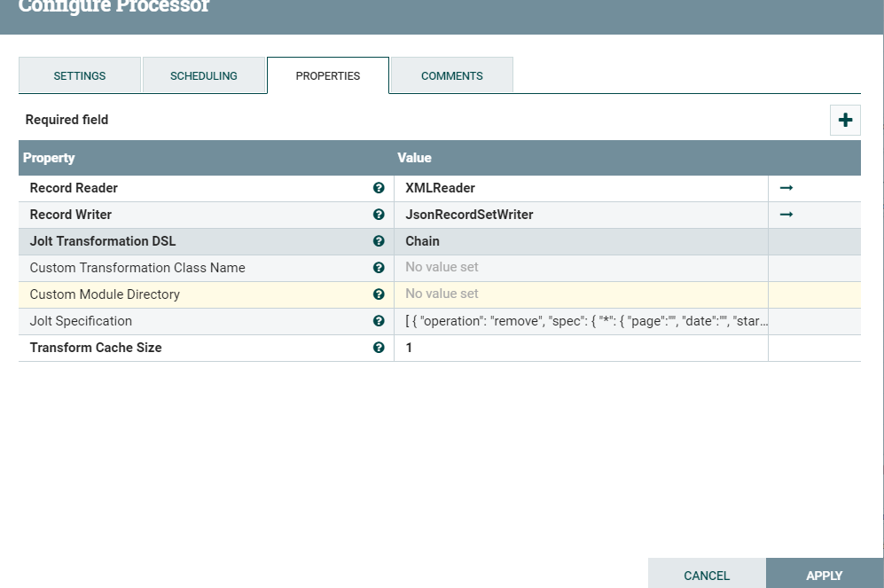Select Transform Cache Size property label

pyautogui.click(x=96, y=348)
